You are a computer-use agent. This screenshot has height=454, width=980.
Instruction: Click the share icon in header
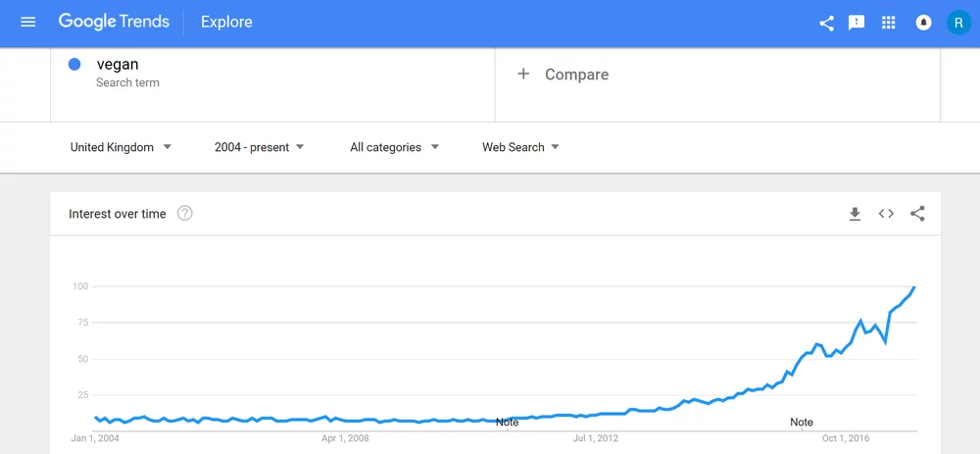826,23
